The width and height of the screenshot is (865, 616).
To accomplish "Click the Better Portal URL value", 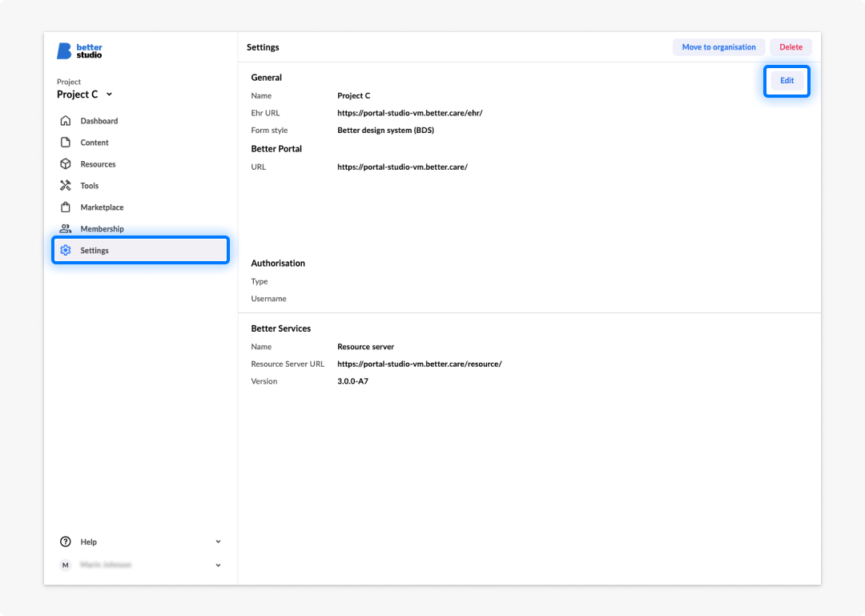I will [402, 167].
